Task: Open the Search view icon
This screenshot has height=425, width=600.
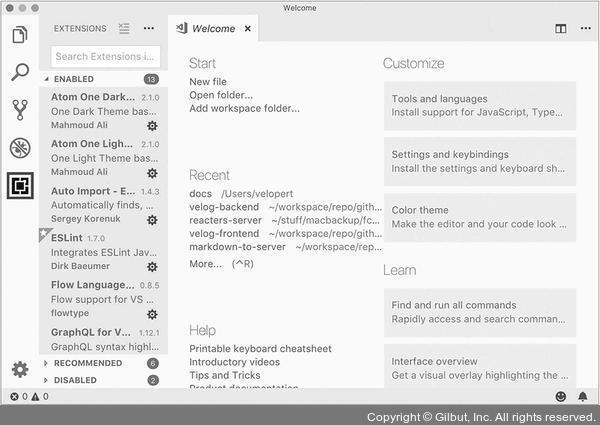Action: pyautogui.click(x=20, y=72)
